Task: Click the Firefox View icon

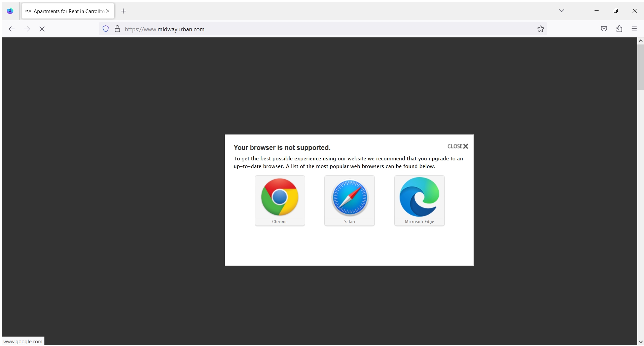Action: pyautogui.click(x=10, y=11)
